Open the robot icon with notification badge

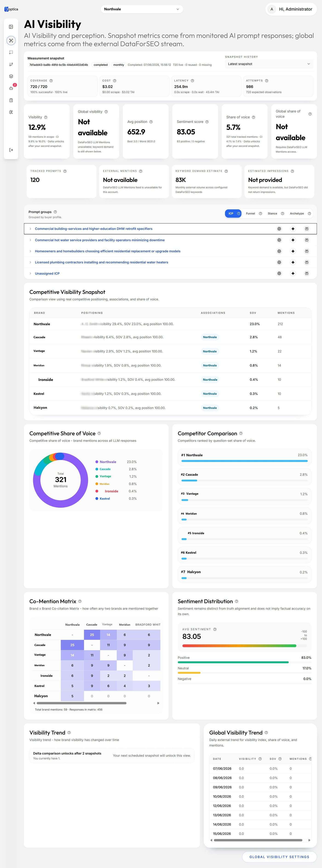click(11, 88)
